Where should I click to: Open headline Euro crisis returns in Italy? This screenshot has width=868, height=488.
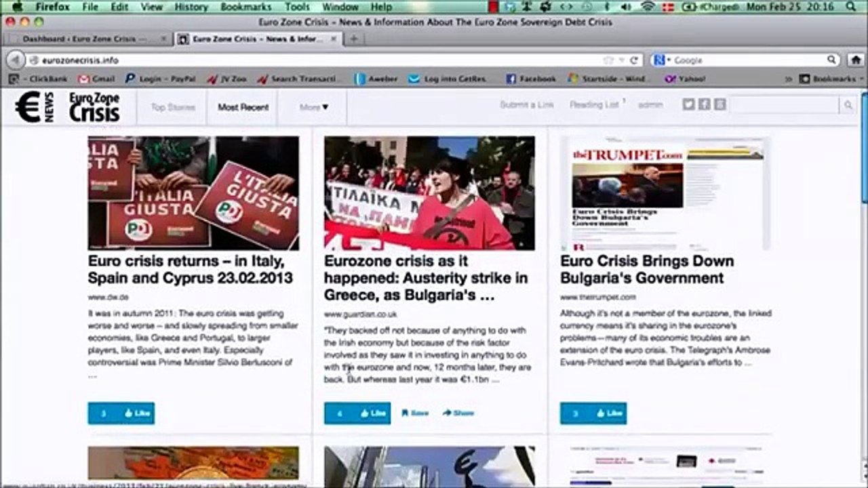coord(191,270)
